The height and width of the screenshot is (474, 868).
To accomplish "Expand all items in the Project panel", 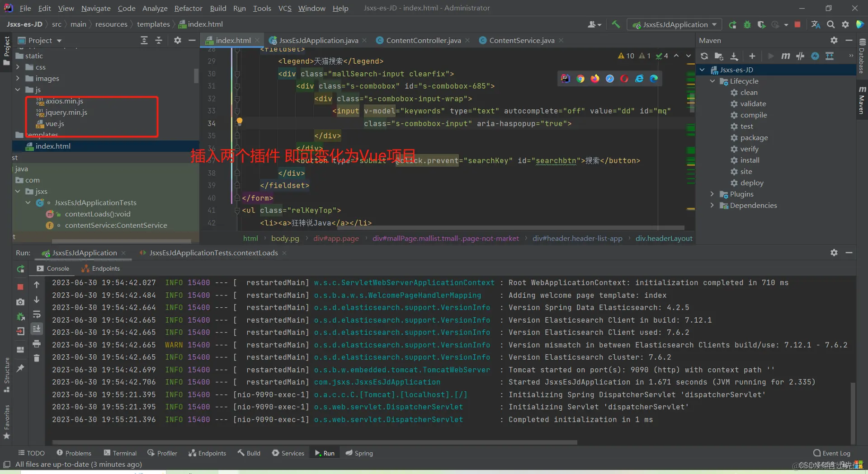I will tap(144, 40).
